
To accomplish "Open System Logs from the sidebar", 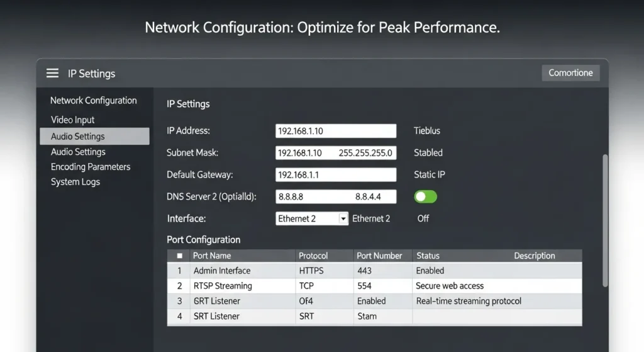I will (75, 182).
